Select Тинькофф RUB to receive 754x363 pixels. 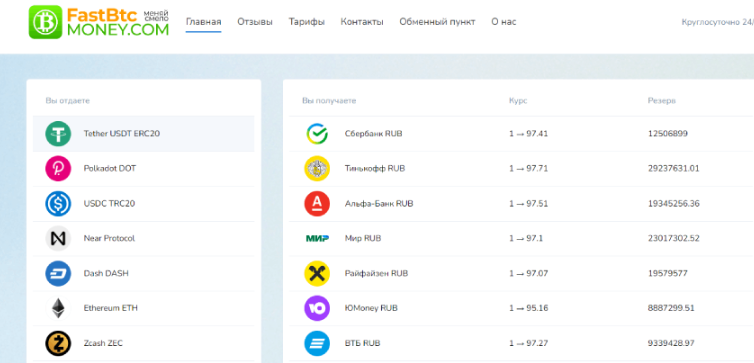pos(375,169)
